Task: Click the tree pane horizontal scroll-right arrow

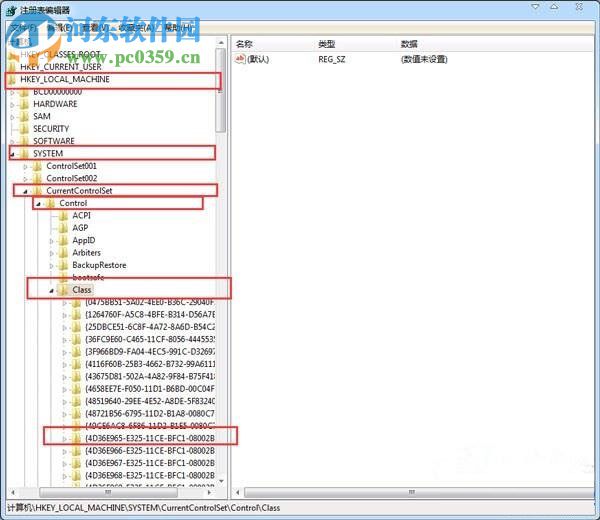Action: coord(209,492)
